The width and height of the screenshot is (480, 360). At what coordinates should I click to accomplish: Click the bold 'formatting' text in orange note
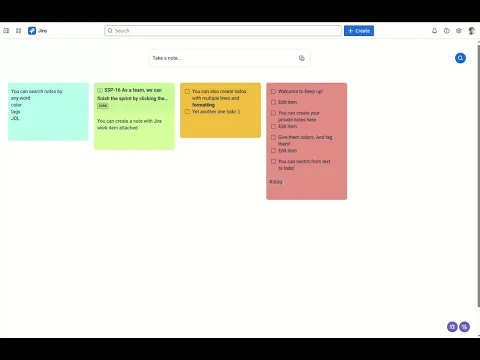pyautogui.click(x=203, y=105)
